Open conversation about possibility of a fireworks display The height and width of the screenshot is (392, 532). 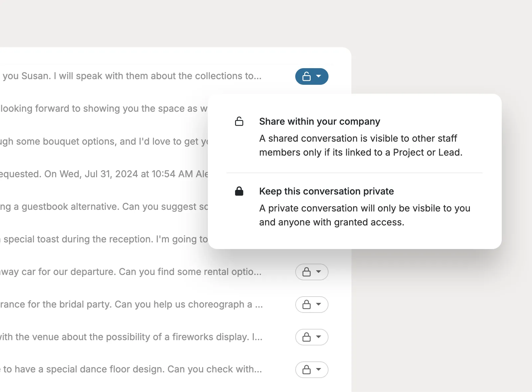click(131, 337)
